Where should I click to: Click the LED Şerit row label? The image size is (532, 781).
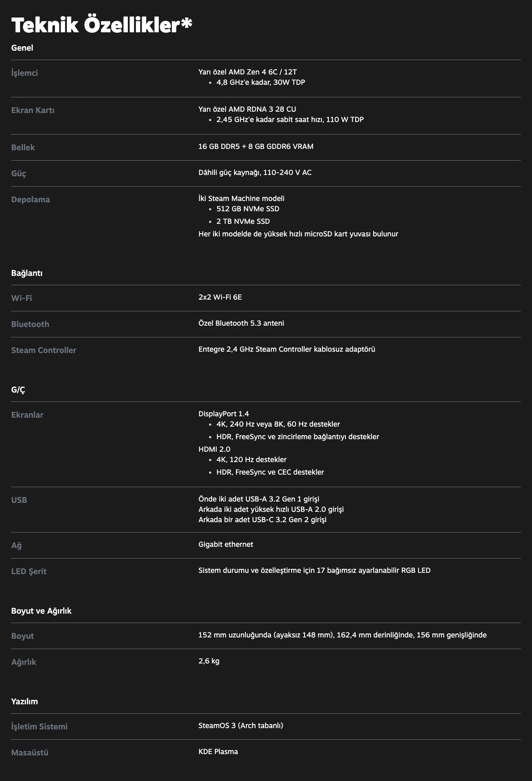(x=29, y=572)
